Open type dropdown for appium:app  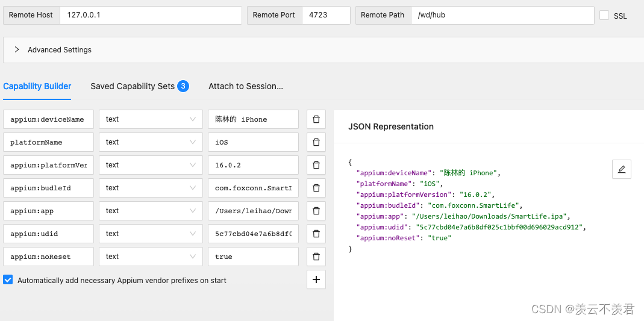tap(151, 211)
